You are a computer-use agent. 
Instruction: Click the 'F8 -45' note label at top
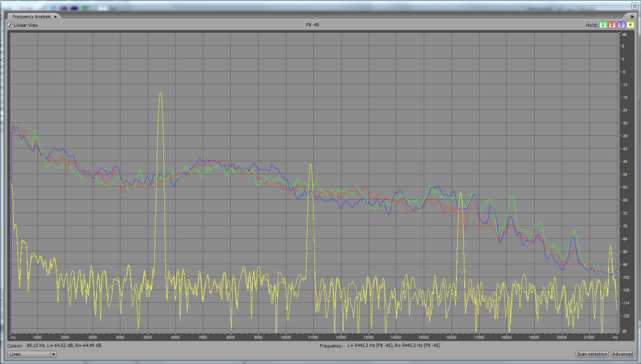click(312, 25)
